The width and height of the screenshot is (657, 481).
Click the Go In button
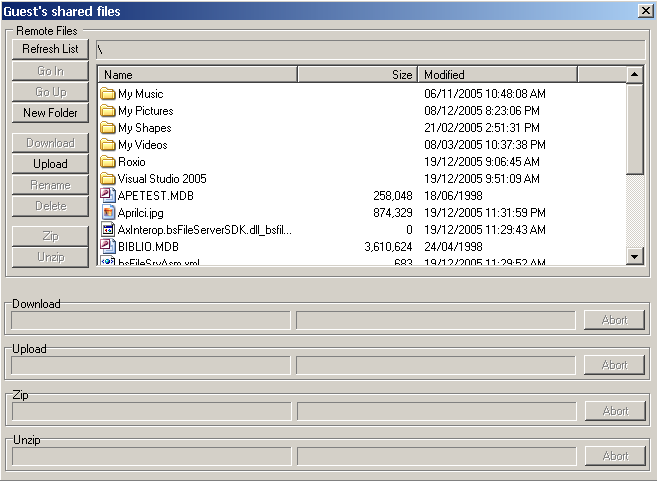tap(50, 71)
